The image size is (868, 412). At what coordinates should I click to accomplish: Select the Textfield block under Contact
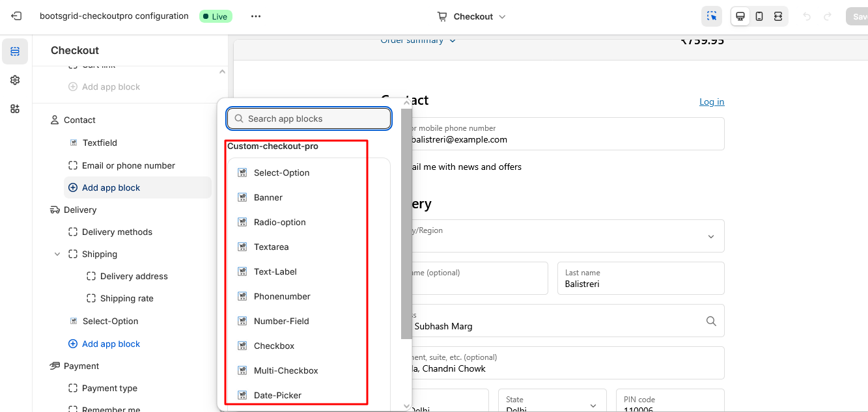pyautogui.click(x=100, y=143)
